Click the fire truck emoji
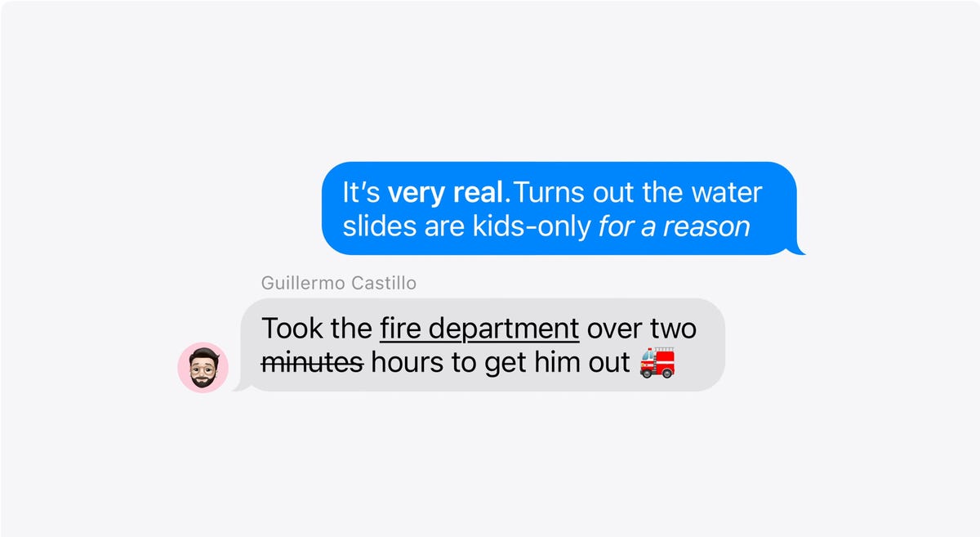Viewport: 980px width, 537px height. 657,362
